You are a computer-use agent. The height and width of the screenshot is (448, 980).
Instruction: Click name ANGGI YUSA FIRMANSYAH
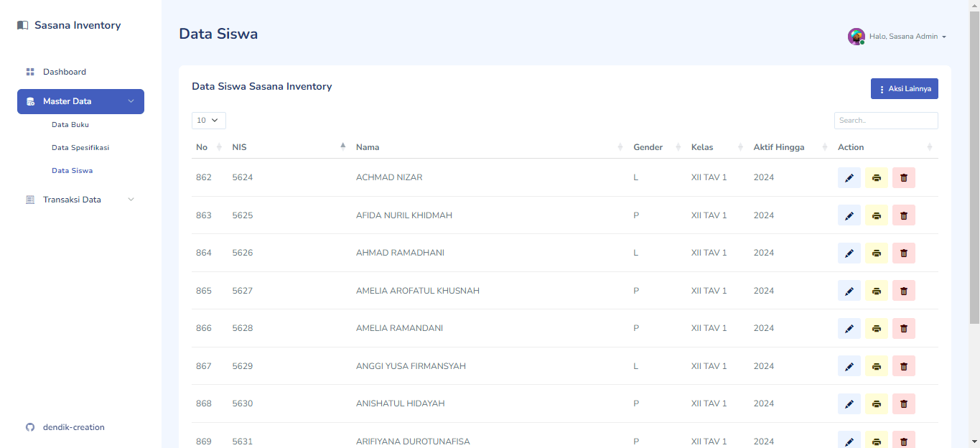411,366
